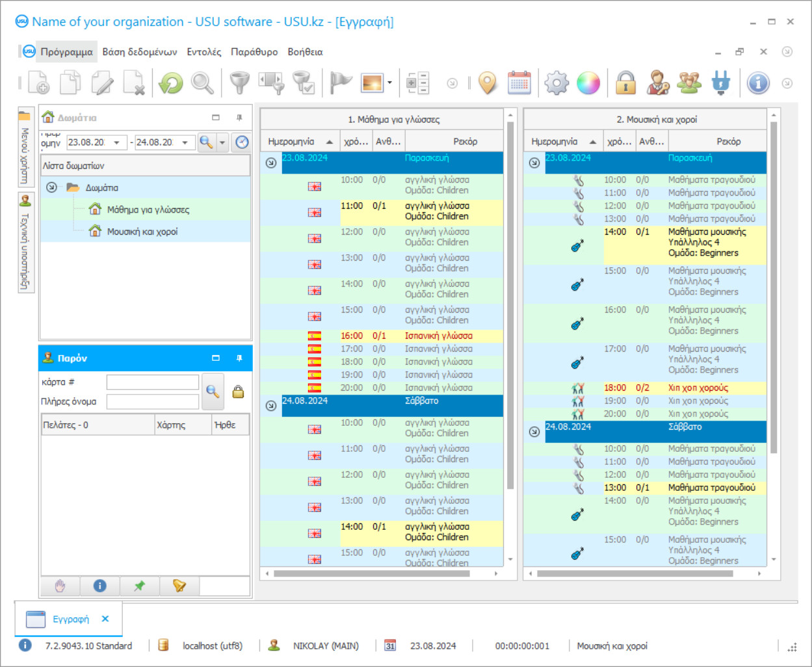The width and height of the screenshot is (812, 667).
Task: Sort by Ρεκόρ column in language room
Action: click(465, 142)
